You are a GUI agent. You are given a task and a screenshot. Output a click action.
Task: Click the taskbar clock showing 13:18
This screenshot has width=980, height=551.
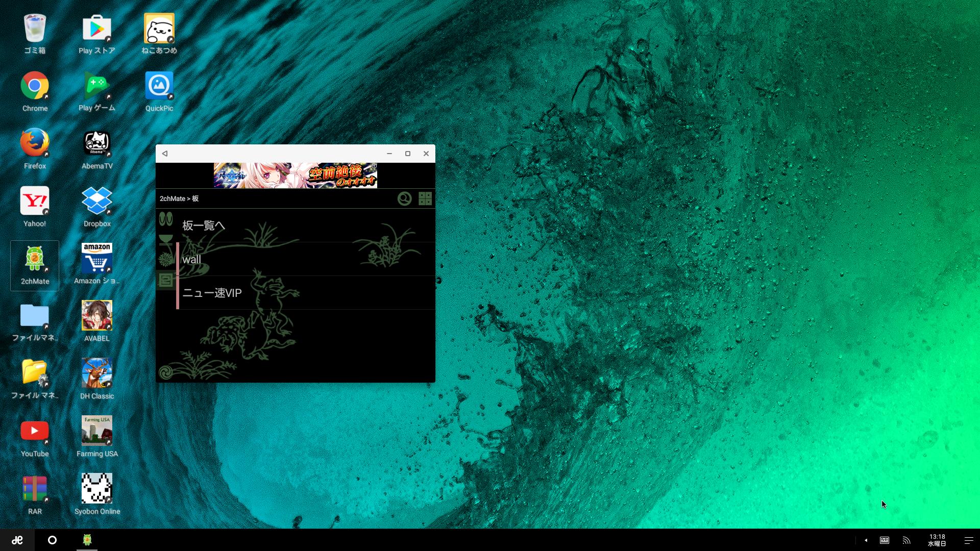coord(937,540)
